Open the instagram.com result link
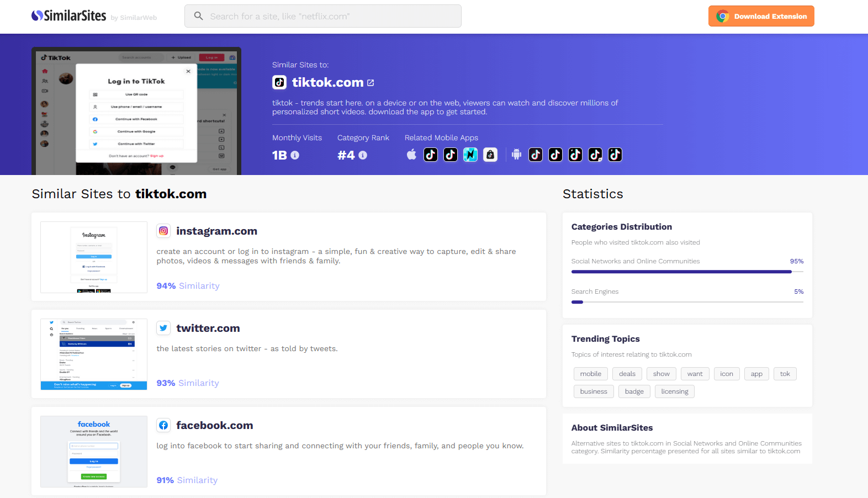The image size is (868, 498). pos(216,231)
